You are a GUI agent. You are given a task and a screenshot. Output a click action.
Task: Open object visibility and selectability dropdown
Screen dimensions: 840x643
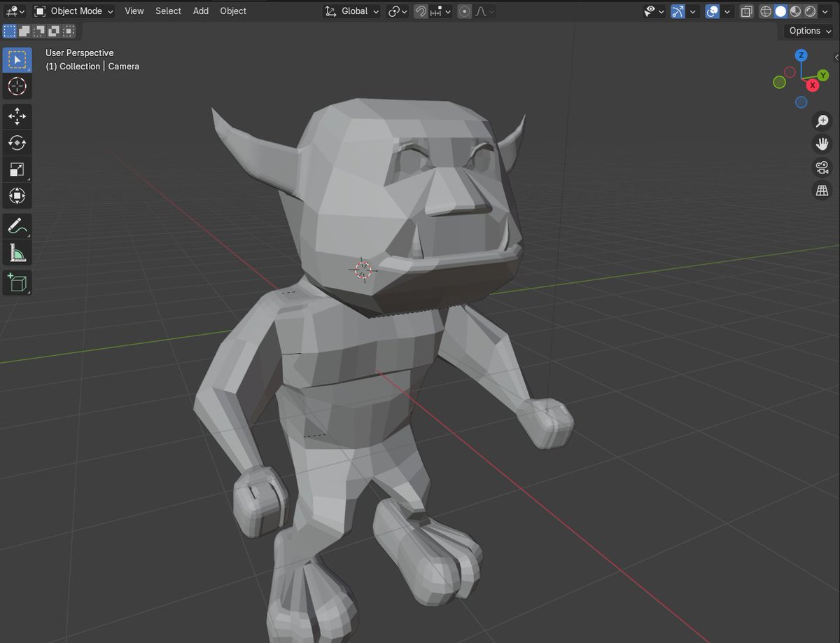654,11
